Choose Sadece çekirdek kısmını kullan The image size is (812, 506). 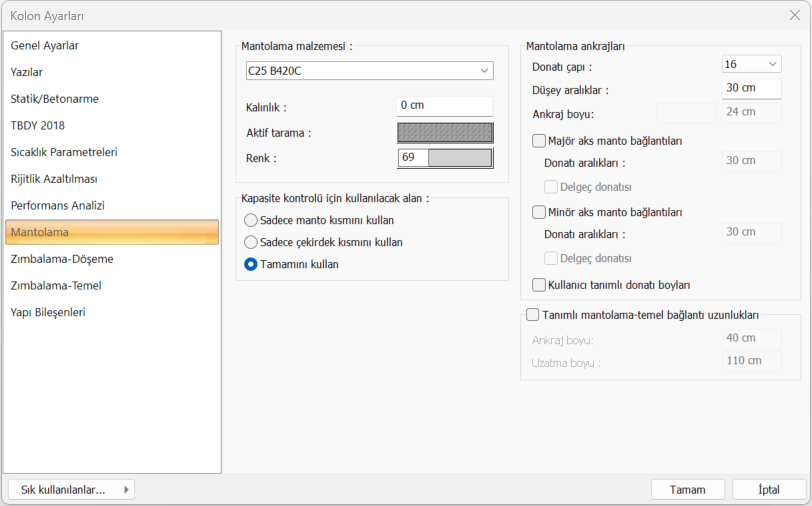(x=251, y=242)
